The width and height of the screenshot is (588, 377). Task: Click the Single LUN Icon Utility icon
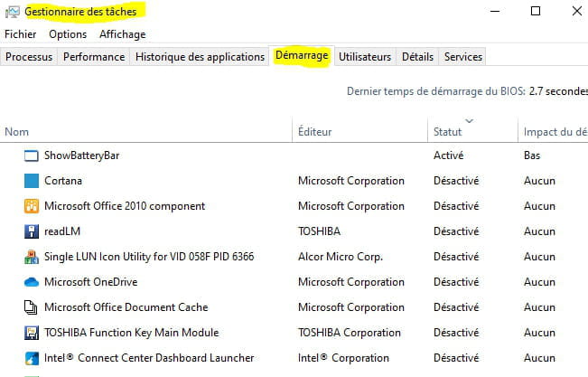tap(31, 257)
